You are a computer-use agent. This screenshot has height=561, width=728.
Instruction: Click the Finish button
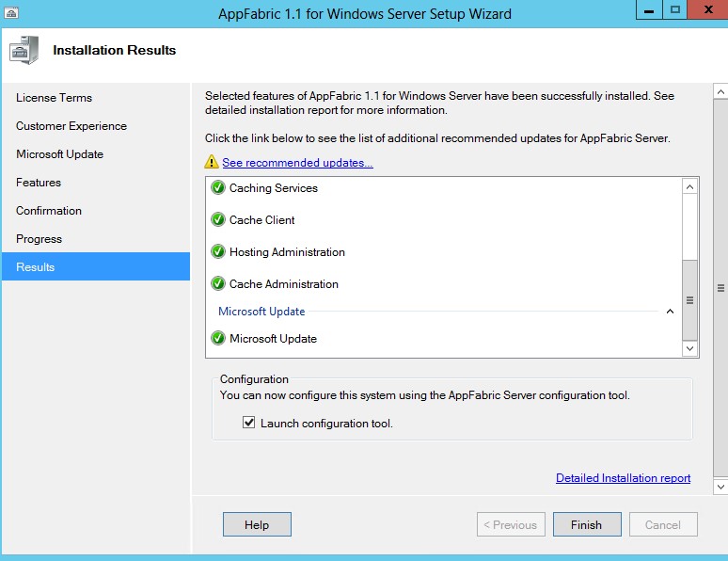click(587, 524)
